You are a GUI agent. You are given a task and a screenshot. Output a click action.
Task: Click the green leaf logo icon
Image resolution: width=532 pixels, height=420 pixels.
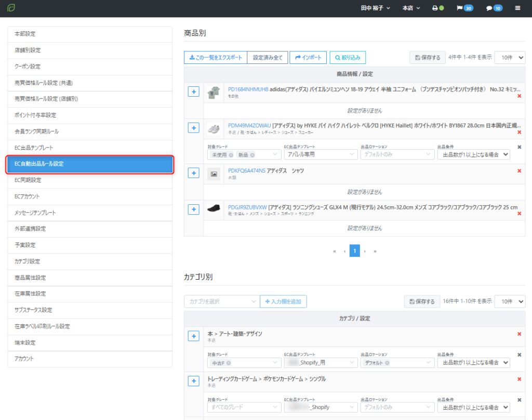(x=11, y=8)
